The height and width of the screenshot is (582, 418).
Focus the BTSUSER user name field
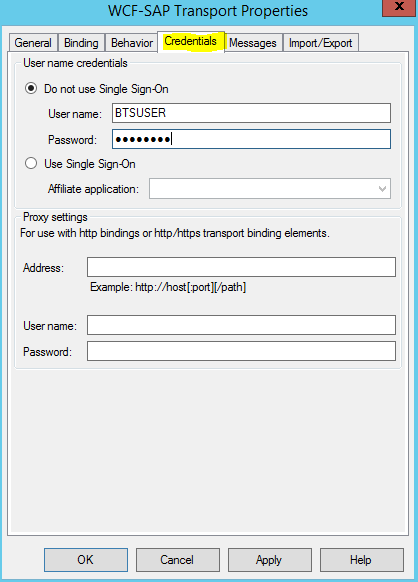pyautogui.click(x=251, y=113)
